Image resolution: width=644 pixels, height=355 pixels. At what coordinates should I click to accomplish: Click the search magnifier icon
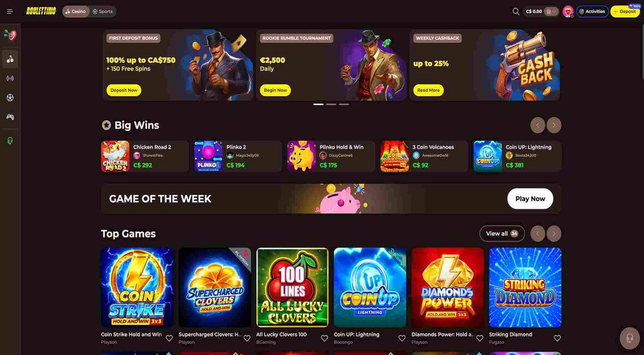point(516,11)
